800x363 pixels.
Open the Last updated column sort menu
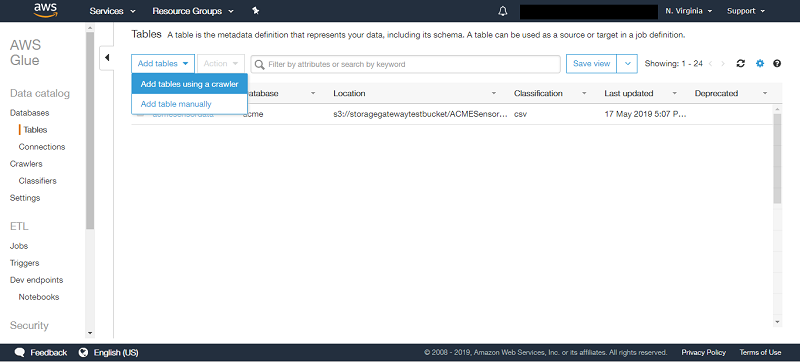(674, 93)
